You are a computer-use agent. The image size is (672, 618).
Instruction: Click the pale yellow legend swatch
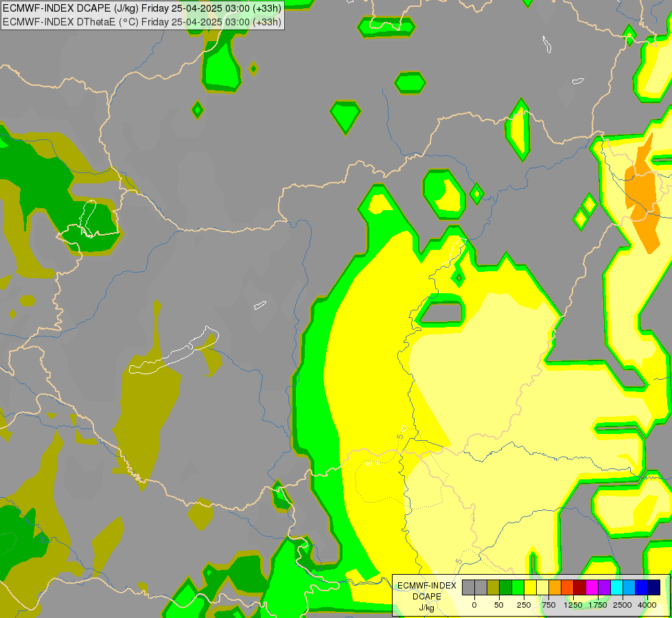pyautogui.click(x=542, y=587)
